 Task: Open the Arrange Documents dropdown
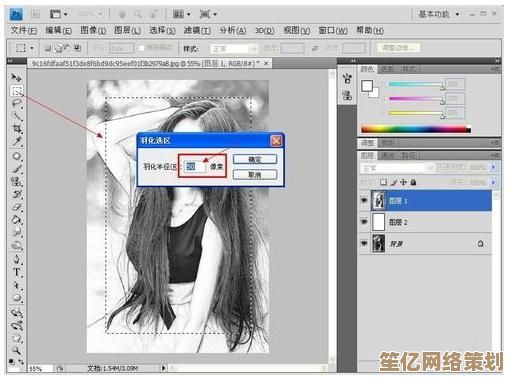182,14
